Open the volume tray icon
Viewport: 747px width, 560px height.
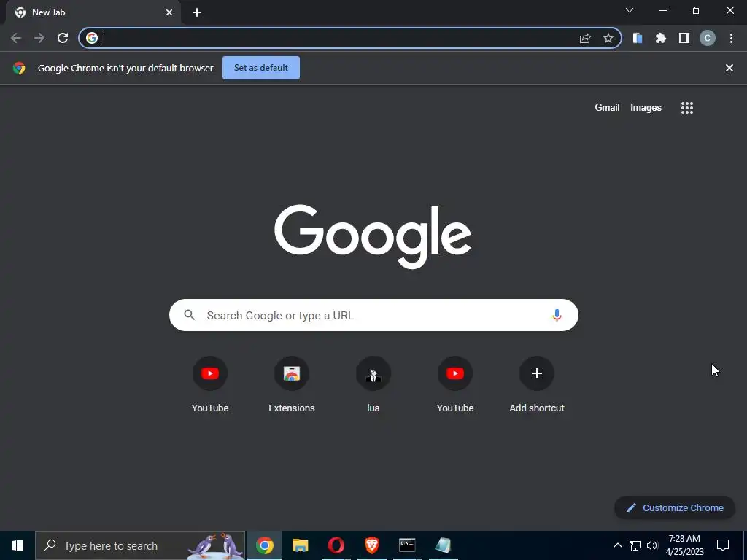click(652, 545)
